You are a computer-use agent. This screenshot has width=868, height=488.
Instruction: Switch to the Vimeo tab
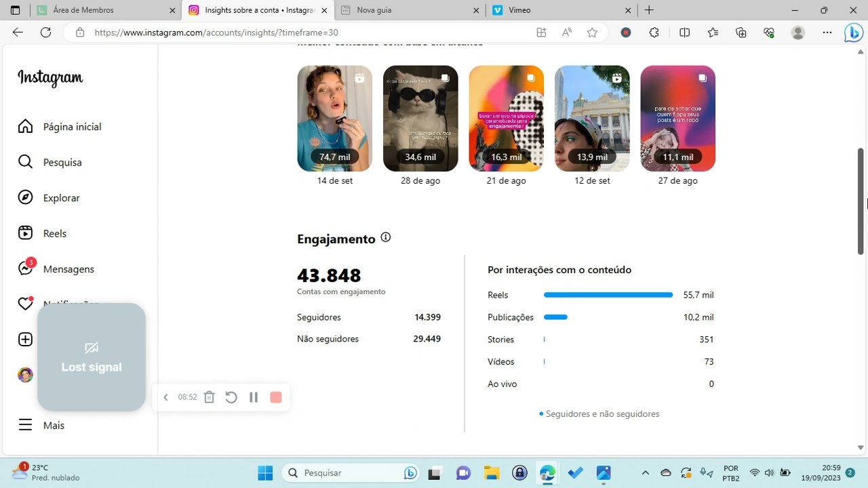pyautogui.click(x=561, y=10)
